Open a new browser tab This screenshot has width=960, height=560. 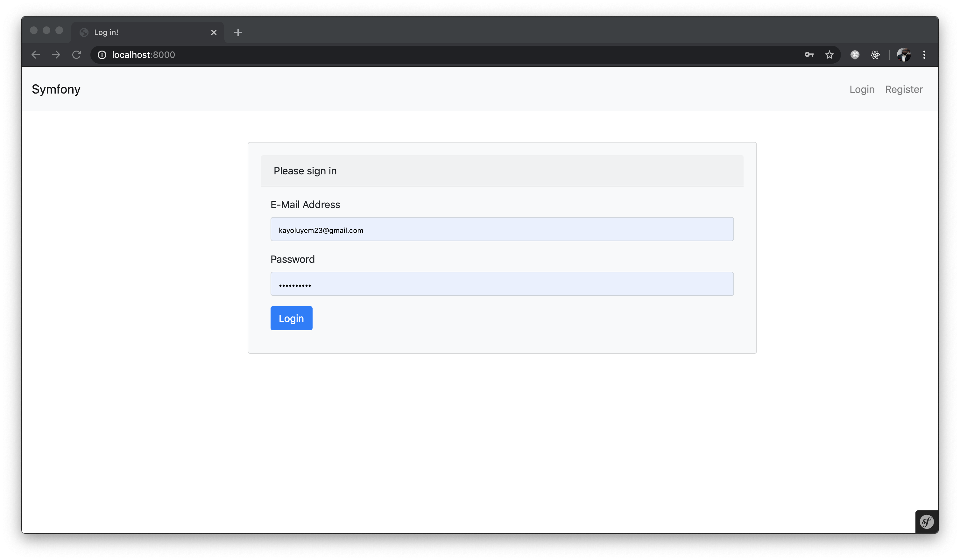[x=238, y=32]
